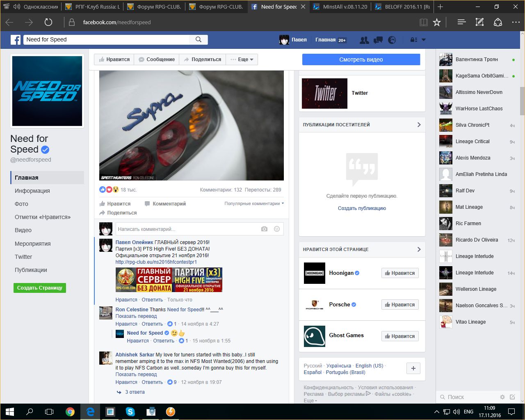Open Windows Start menu
The width and height of the screenshot is (525, 420).
click(10, 411)
